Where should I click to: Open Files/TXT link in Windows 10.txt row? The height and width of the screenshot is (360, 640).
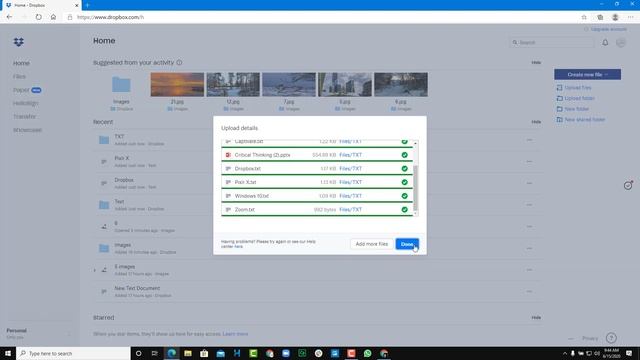pos(350,196)
